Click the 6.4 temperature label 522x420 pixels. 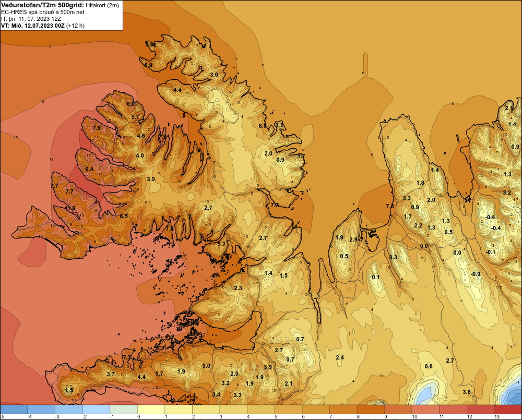pos(89,169)
